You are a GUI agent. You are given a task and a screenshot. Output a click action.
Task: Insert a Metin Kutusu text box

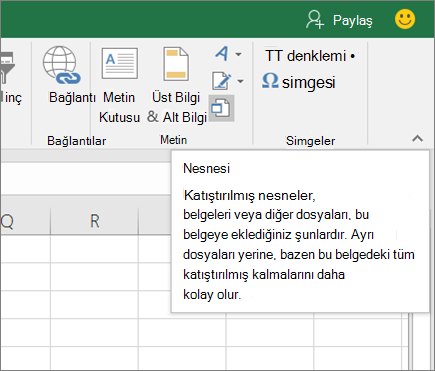pos(119,85)
